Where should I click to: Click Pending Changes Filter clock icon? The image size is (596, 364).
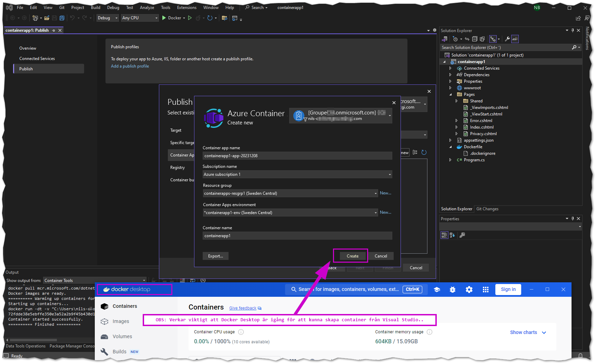pos(455,39)
